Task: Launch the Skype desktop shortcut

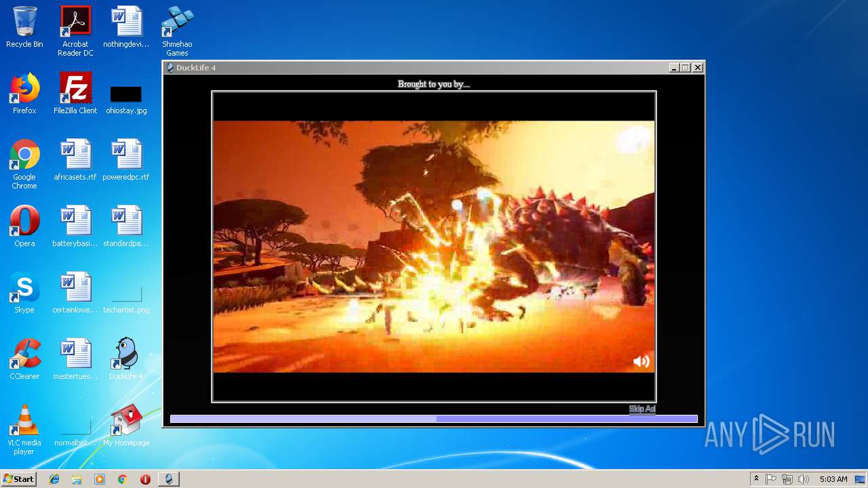Action: point(24,293)
